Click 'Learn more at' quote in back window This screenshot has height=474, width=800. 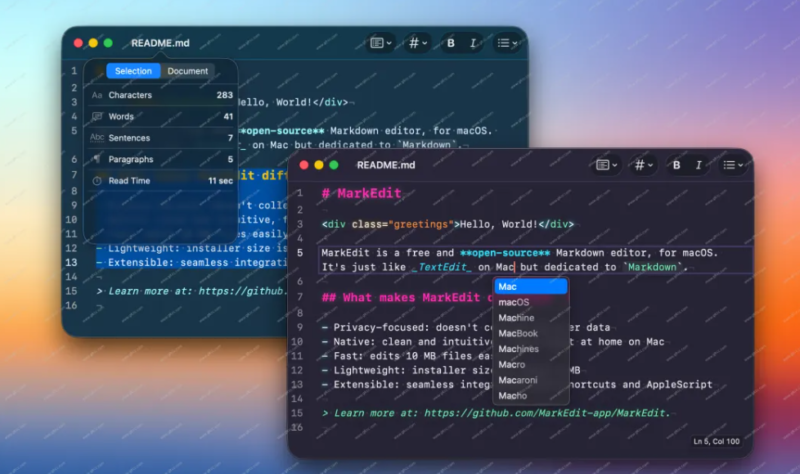[x=191, y=291]
